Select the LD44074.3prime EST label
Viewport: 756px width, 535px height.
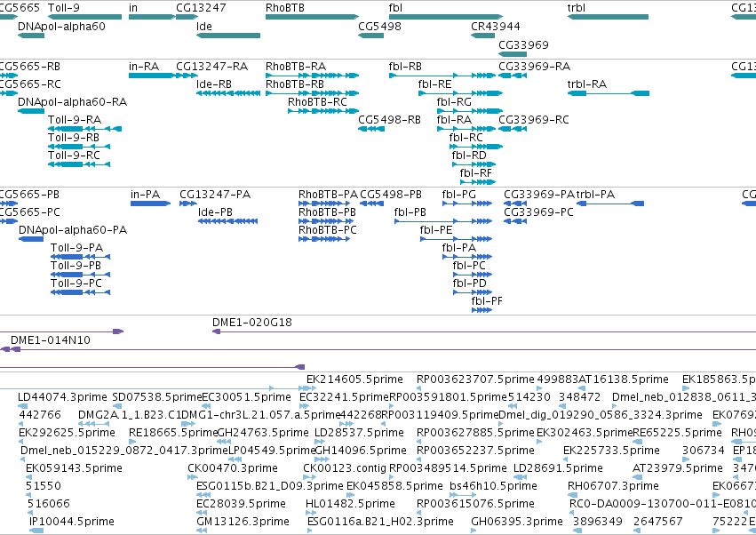click(62, 397)
